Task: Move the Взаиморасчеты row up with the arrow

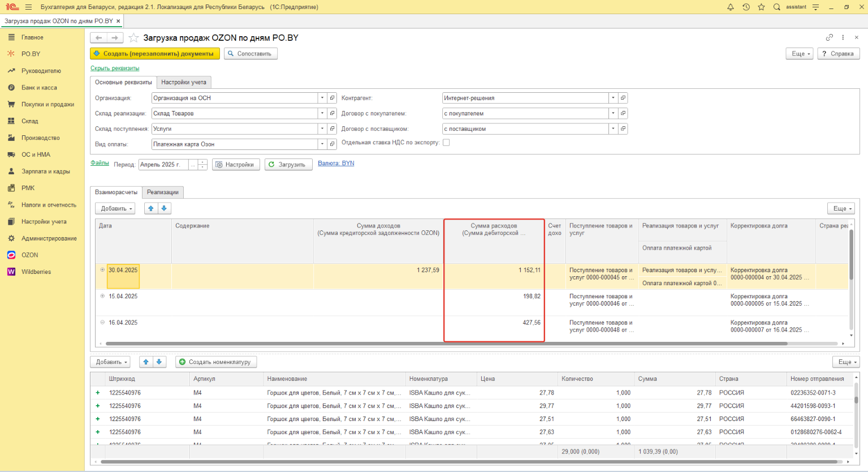Action: (x=151, y=208)
